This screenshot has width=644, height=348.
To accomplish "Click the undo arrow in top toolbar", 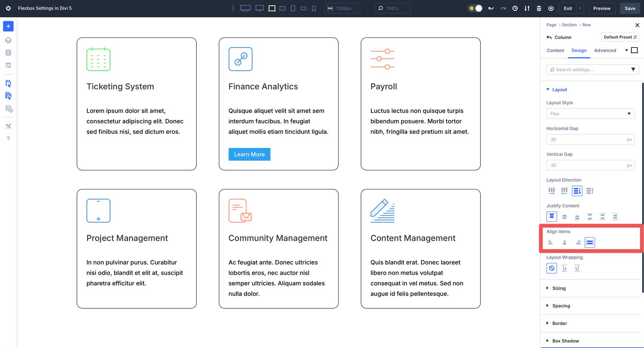I will click(x=491, y=8).
